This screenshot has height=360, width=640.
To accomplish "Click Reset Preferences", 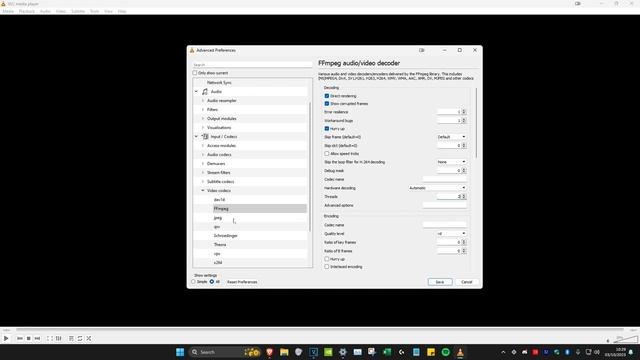I will (x=242, y=282).
